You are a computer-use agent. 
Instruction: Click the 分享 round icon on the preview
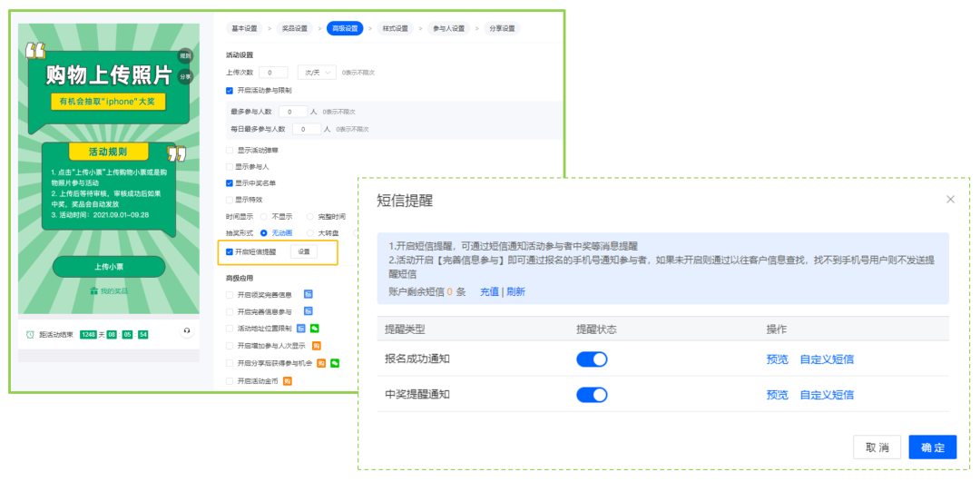coord(185,77)
